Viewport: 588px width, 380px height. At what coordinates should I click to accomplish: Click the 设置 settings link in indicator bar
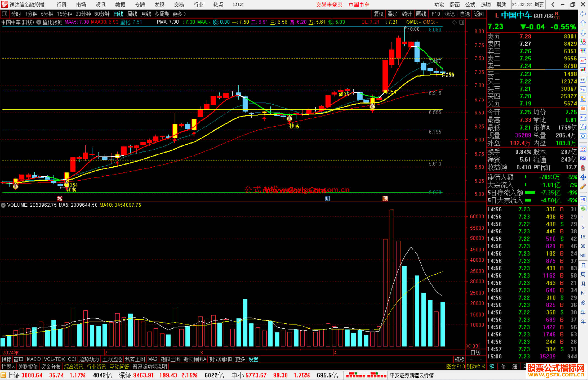point(253,359)
